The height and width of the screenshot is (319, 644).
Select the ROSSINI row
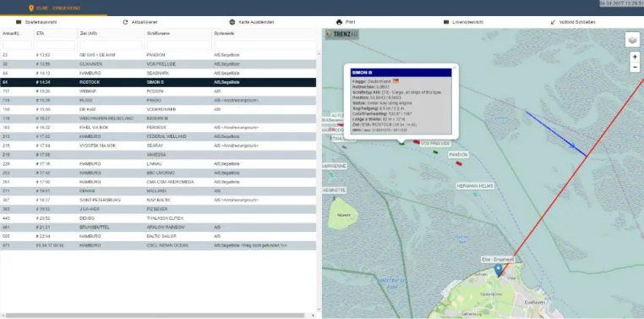pyautogui.click(x=158, y=91)
